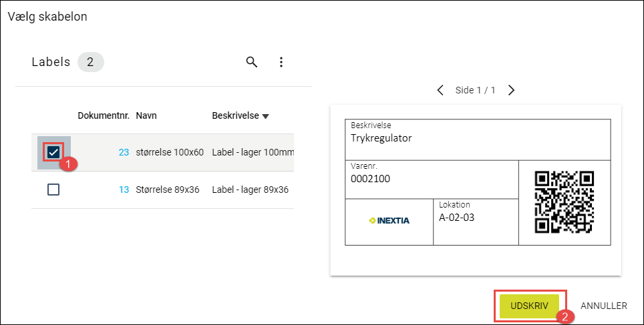The width and height of the screenshot is (644, 325).
Task: Click the Trykregulator label preview thumbnail
Action: coord(476,190)
